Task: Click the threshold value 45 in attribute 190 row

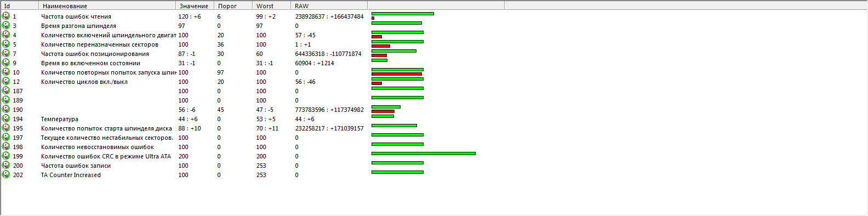Action: coord(220,110)
